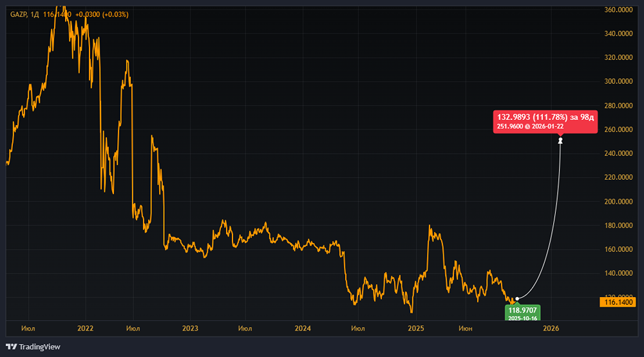Click the 2024 label on time axis
Screen dimensions: 644x357
[x=303, y=329]
